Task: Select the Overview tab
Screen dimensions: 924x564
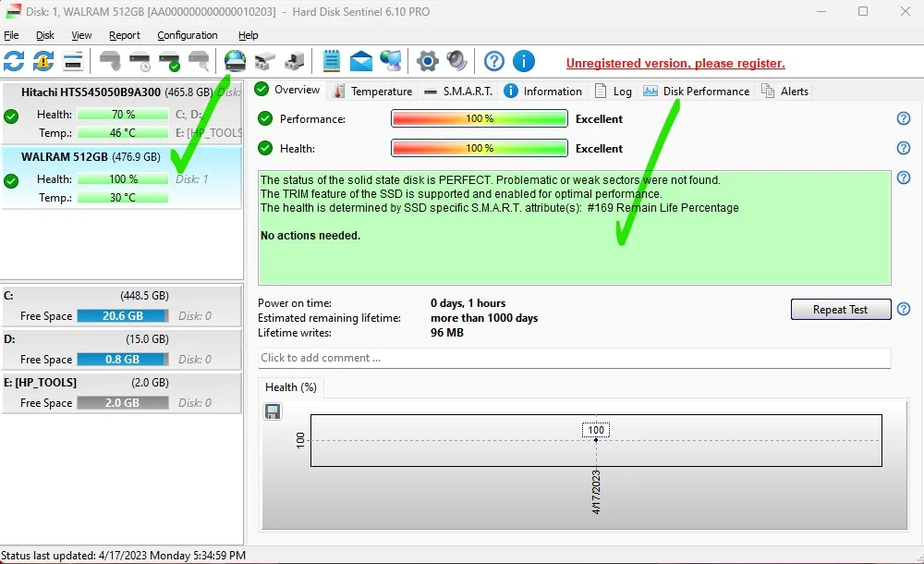Action: [x=287, y=90]
